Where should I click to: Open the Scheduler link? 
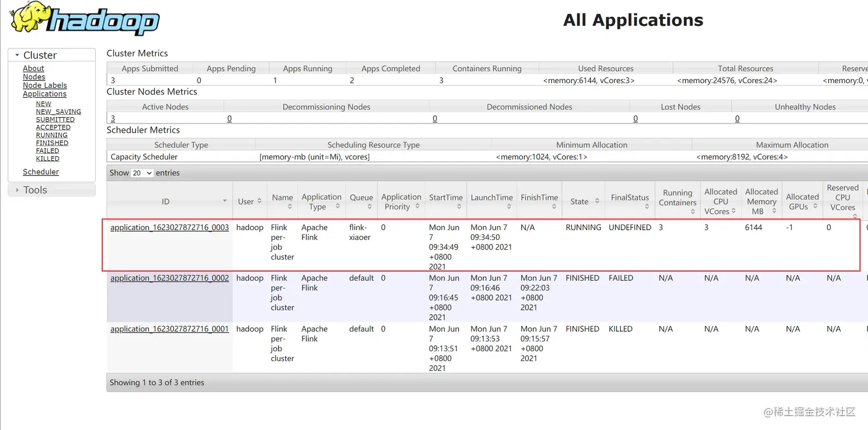(x=41, y=172)
